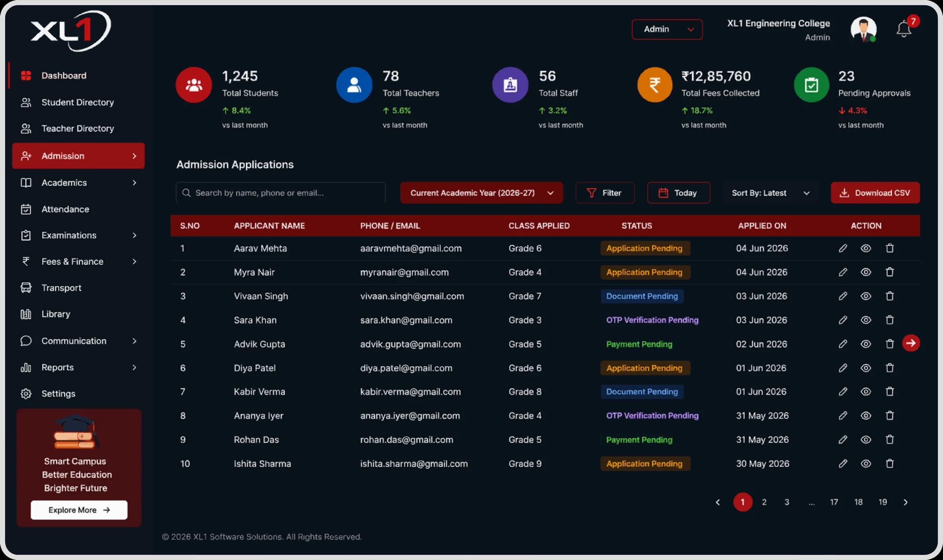
Task: Edit Aarav Mehta's application with pencil icon
Action: (x=843, y=248)
